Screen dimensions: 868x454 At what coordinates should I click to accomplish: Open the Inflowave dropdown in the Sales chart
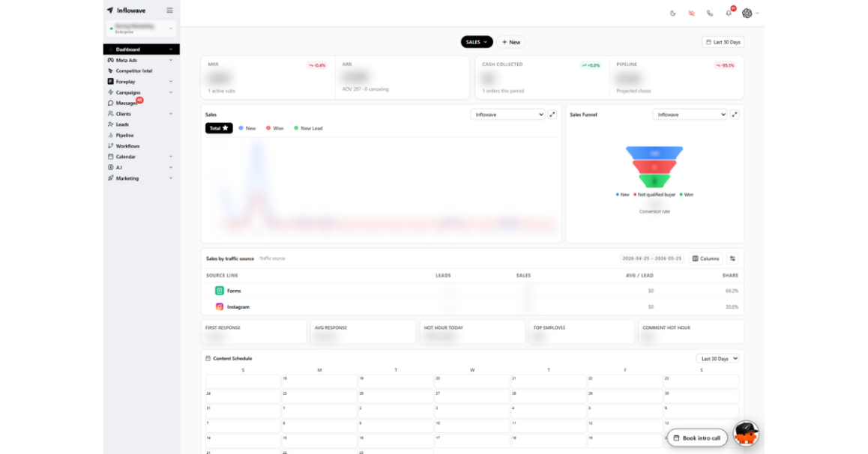[x=507, y=115]
